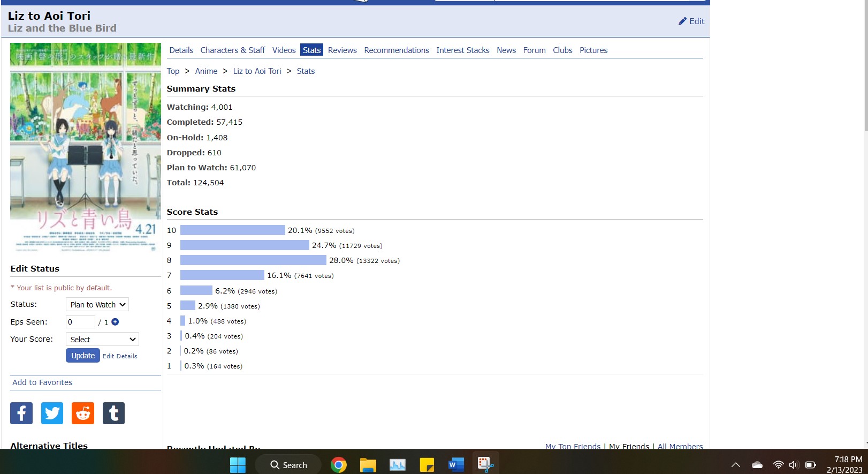Click the Tumblr share icon
868x474 pixels.
pyautogui.click(x=113, y=413)
